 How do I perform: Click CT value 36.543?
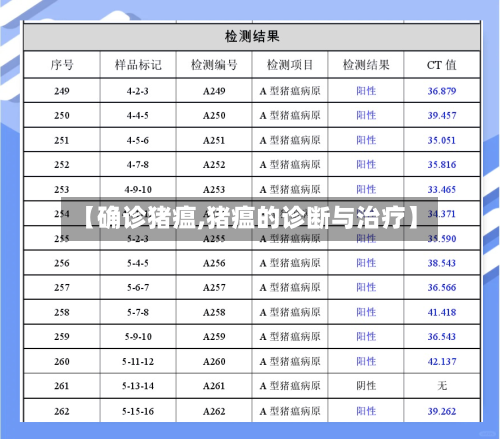[x=442, y=337]
